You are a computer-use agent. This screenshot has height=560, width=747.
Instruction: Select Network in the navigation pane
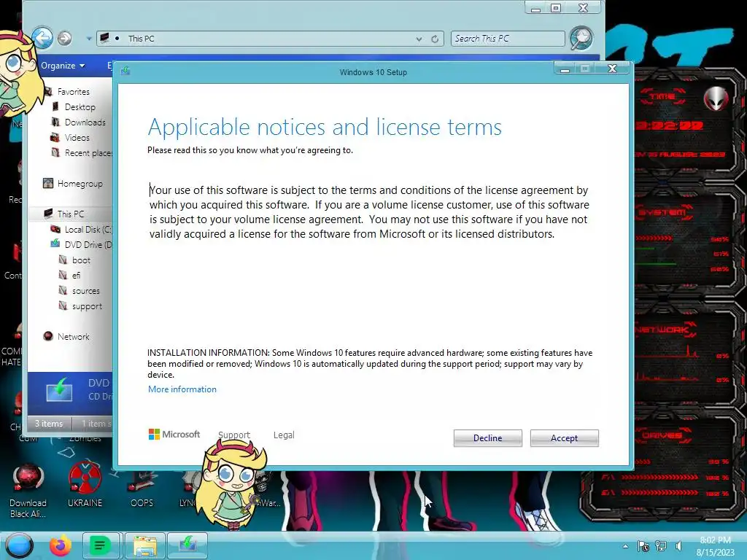74,336
